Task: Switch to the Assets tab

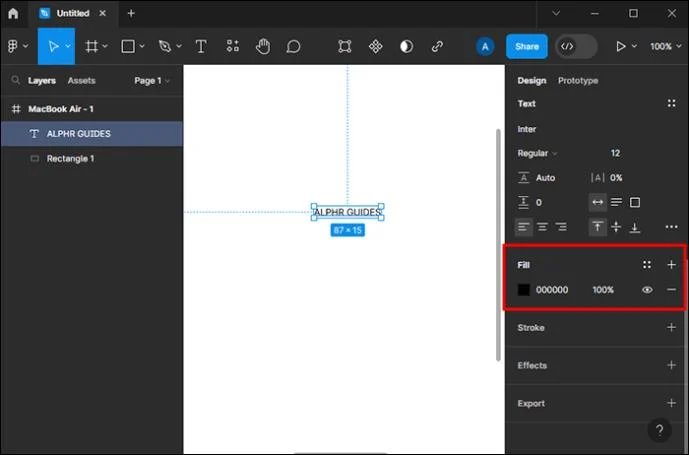Action: point(81,81)
